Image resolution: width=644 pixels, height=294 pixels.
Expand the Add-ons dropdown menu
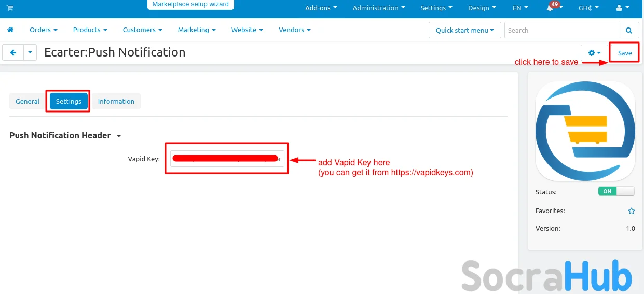tap(321, 8)
